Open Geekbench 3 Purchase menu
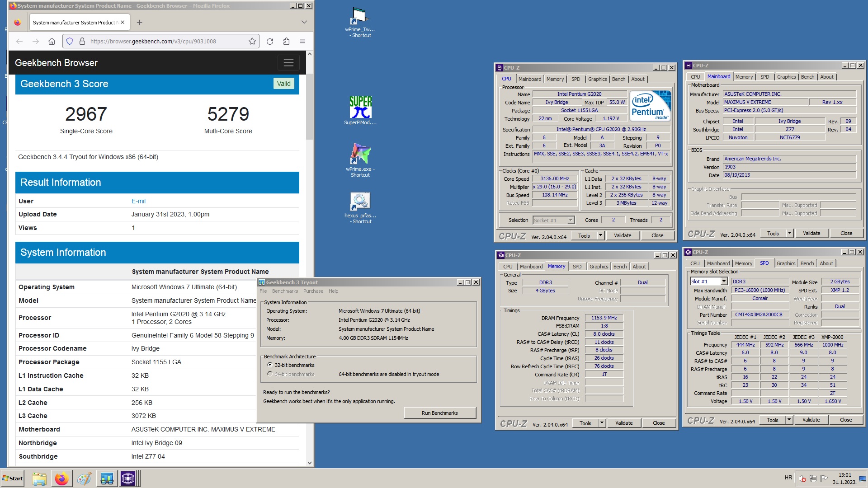 [313, 291]
